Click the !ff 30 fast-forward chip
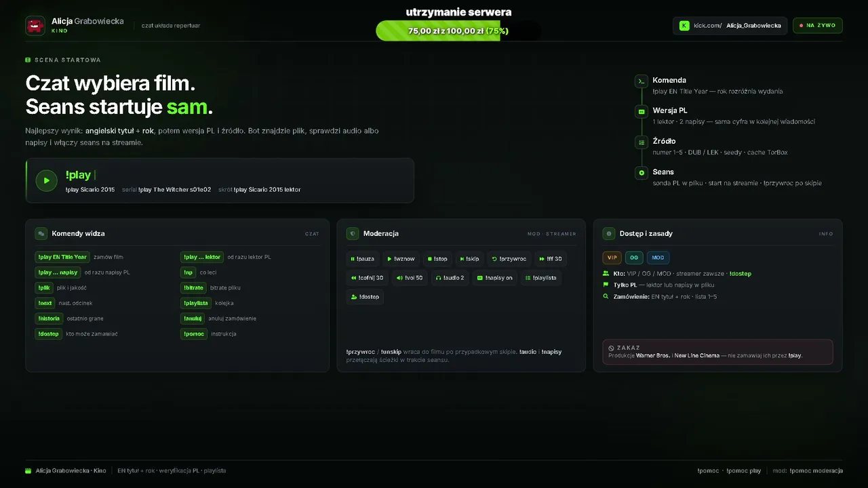868x488 pixels. pos(551,259)
